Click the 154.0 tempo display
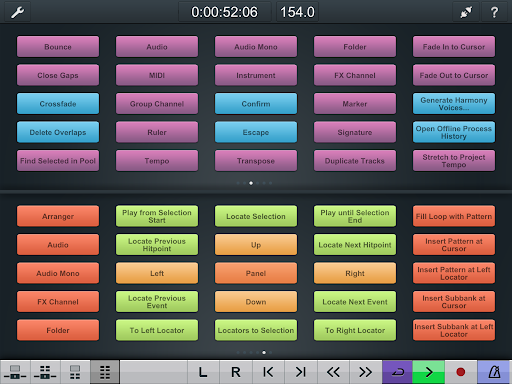Image resolution: width=512 pixels, height=384 pixels. tap(297, 12)
